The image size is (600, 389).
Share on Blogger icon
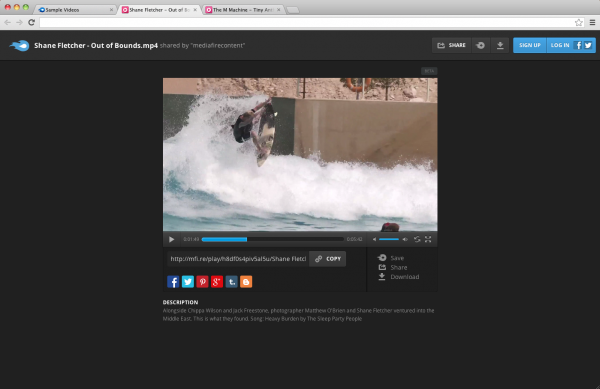click(246, 282)
